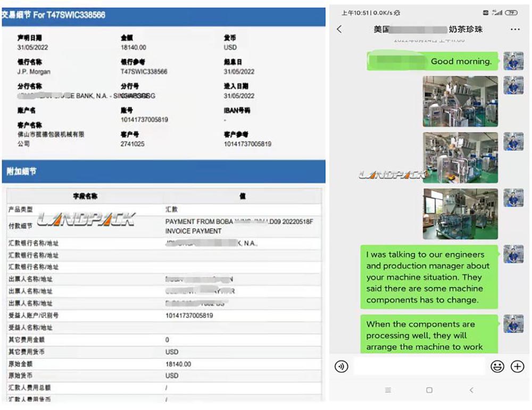Open the second machine photo in chat
The image size is (532, 410).
460,157
